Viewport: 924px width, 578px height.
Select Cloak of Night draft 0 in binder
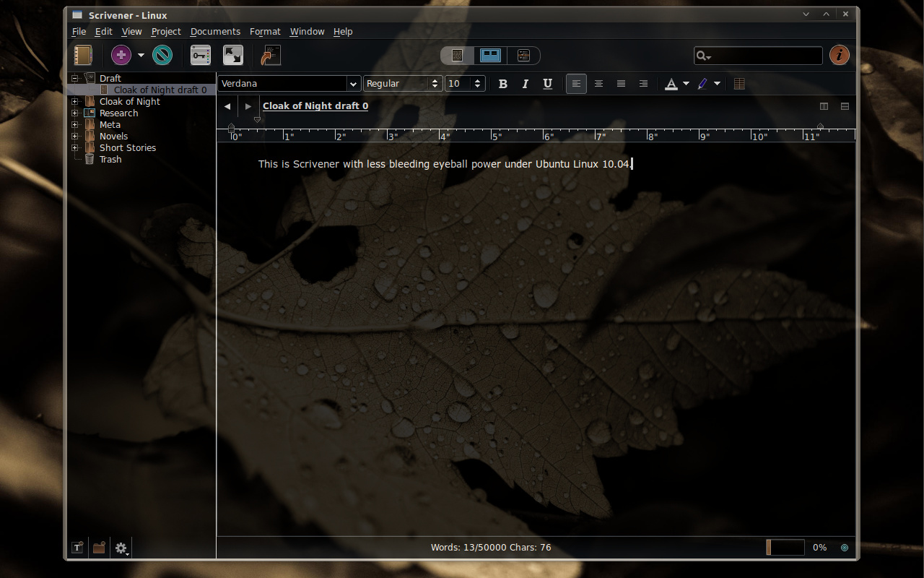pyautogui.click(x=160, y=90)
